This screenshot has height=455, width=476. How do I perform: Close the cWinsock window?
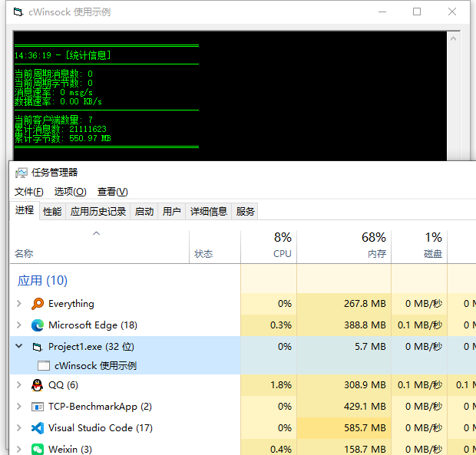[452, 12]
